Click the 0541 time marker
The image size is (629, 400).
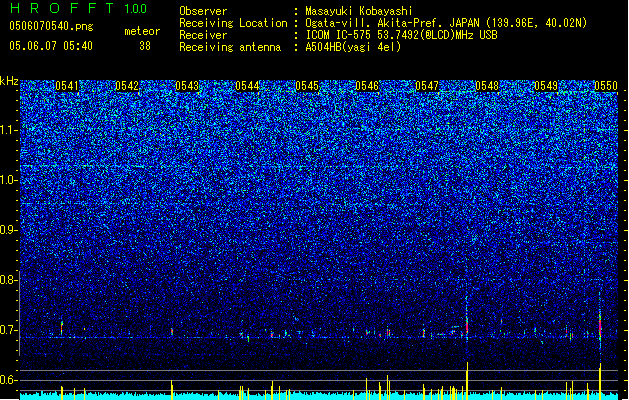click(x=67, y=86)
